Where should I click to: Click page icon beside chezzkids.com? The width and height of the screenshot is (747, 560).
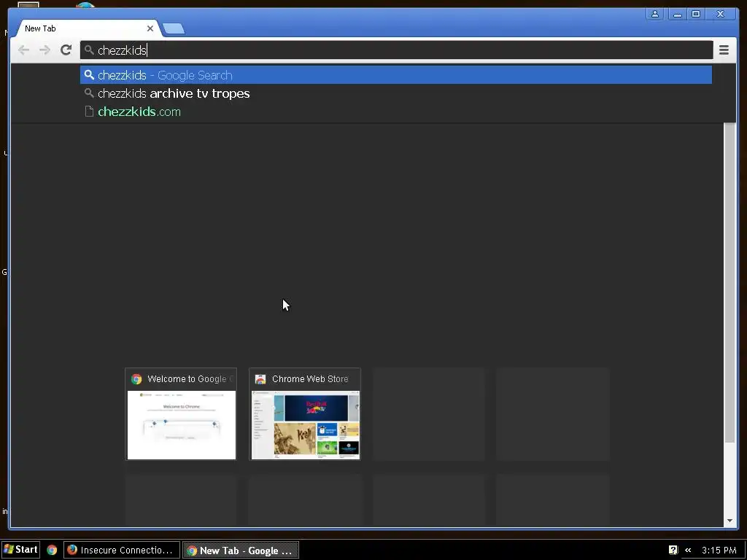click(88, 112)
